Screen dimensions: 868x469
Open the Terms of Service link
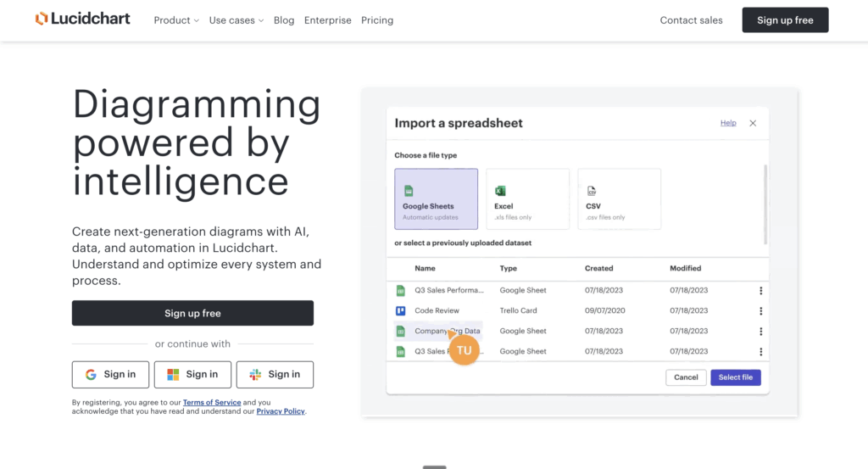[212, 403]
